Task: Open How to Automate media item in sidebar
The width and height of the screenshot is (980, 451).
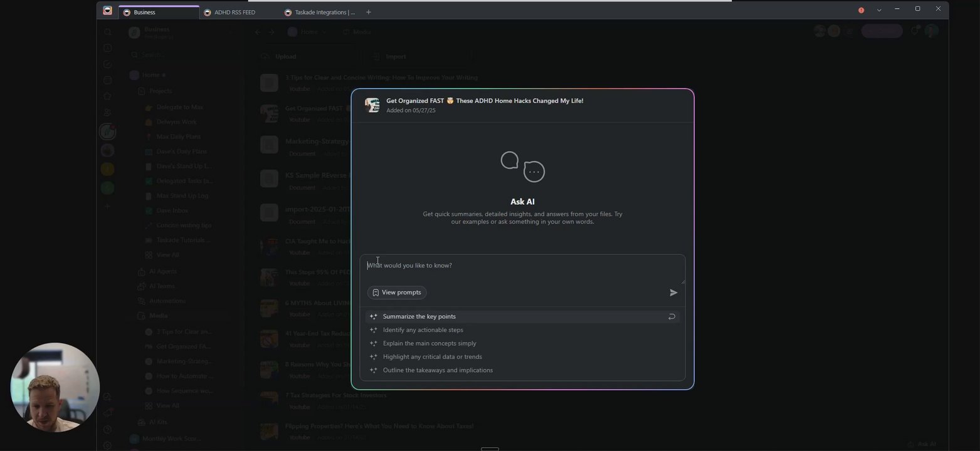Action: pos(185,376)
